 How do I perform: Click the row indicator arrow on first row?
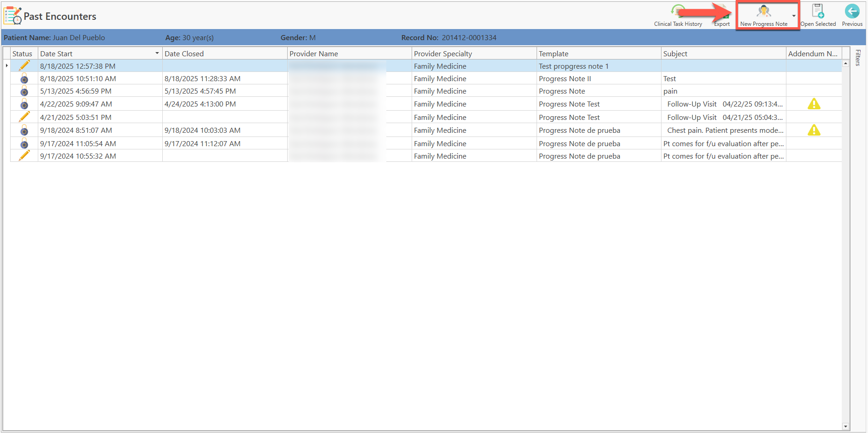[6, 66]
